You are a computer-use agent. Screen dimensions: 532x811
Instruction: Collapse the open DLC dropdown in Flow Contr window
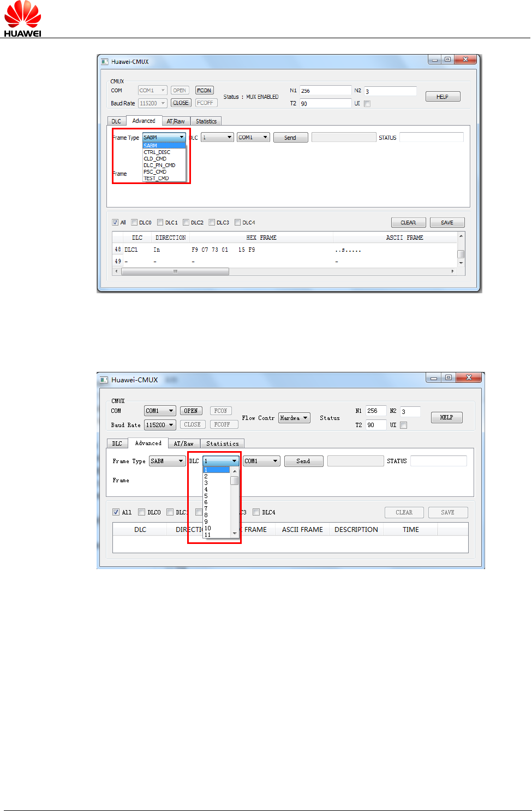pos(221,461)
